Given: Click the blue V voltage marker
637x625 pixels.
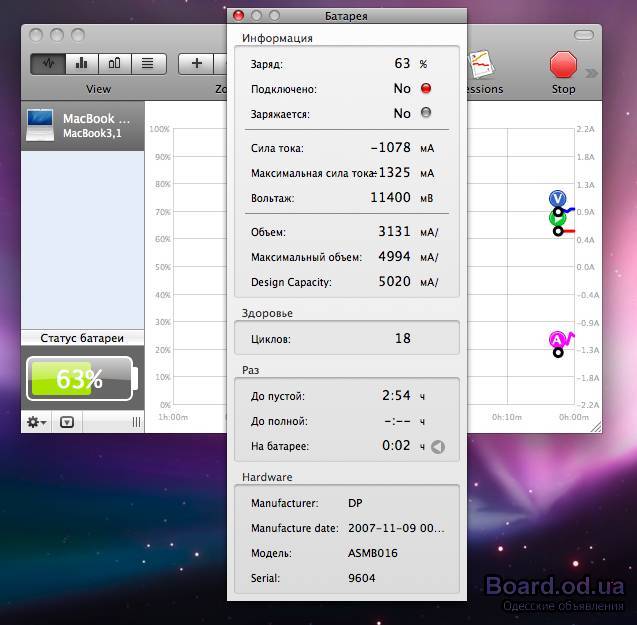Looking at the screenshot, I should coord(557,199).
